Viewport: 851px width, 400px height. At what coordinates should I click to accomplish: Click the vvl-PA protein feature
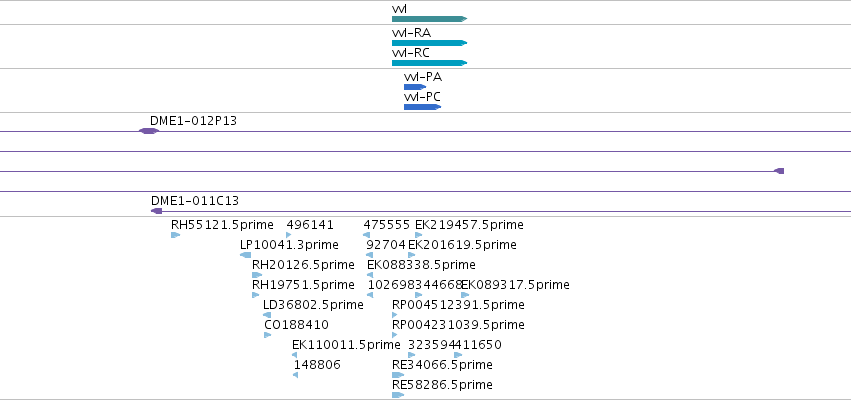[x=415, y=87]
